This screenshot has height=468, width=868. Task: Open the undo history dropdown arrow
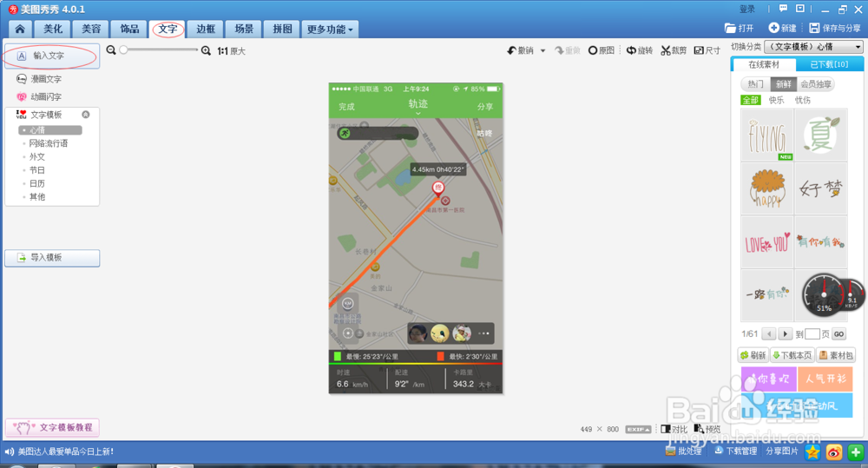(543, 51)
